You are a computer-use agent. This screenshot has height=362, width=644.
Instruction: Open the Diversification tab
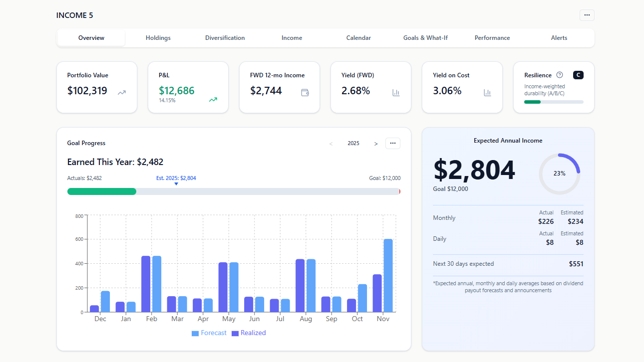(225, 38)
